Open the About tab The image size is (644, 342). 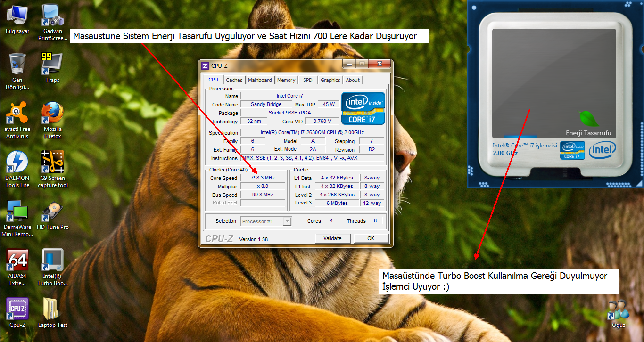353,80
